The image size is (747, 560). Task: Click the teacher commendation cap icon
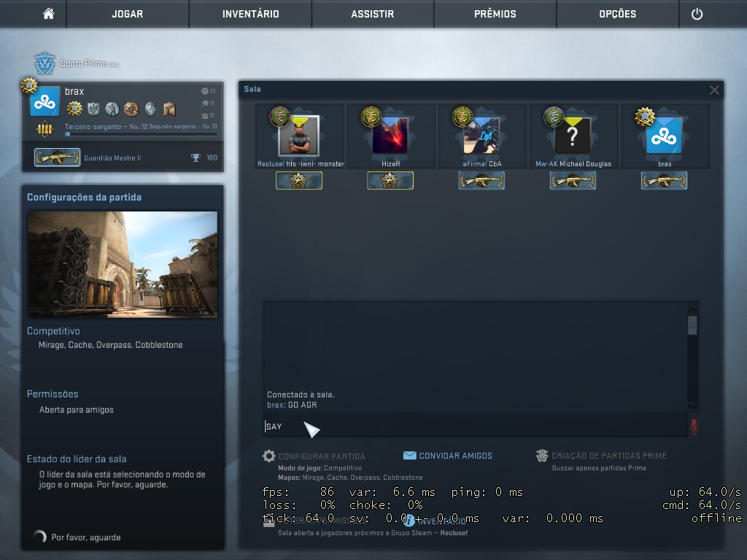205,104
